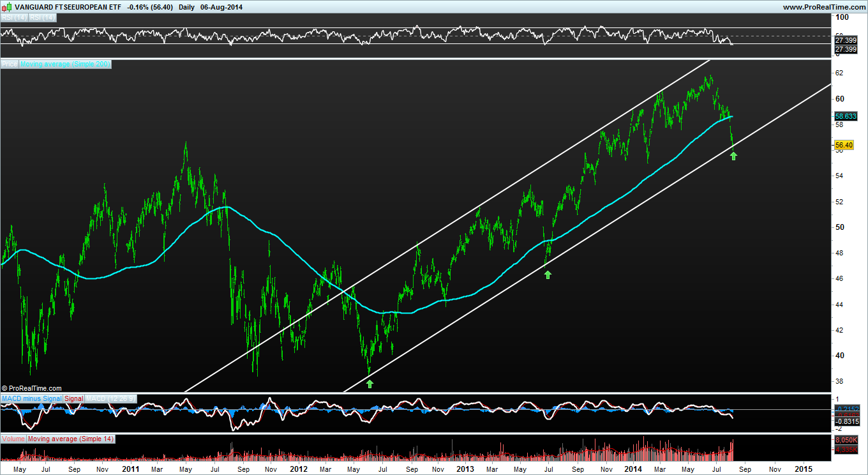Click the 4,335K volume average tag

846,450
